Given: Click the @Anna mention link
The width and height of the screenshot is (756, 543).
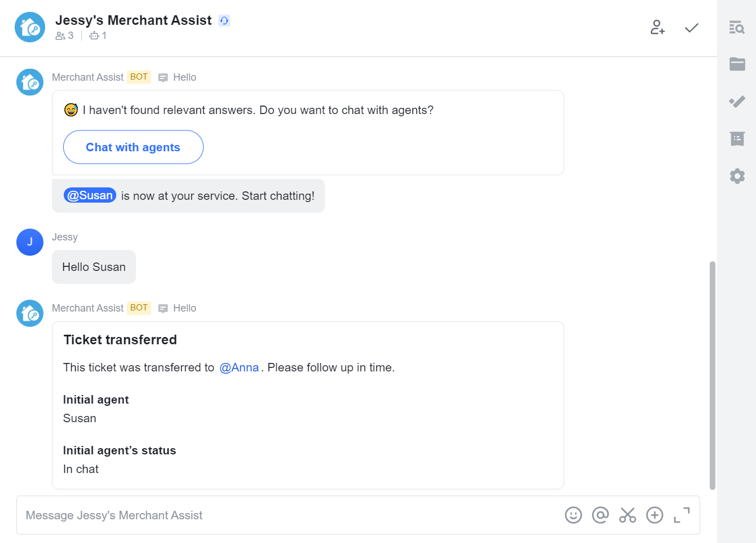Looking at the screenshot, I should (239, 367).
